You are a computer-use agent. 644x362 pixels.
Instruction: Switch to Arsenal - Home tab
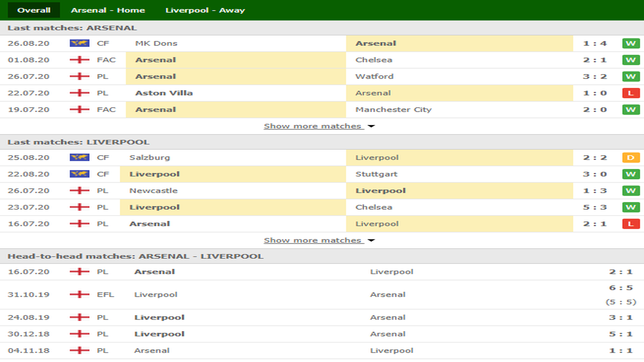pos(108,10)
